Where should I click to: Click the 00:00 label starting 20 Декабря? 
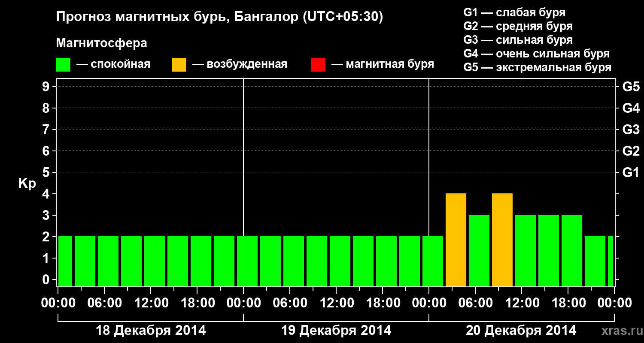pos(429,303)
